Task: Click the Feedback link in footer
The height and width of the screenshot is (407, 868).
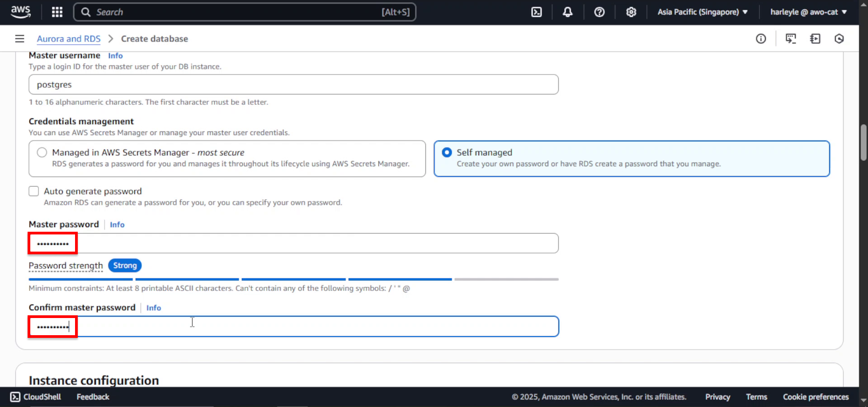Action: point(93,397)
